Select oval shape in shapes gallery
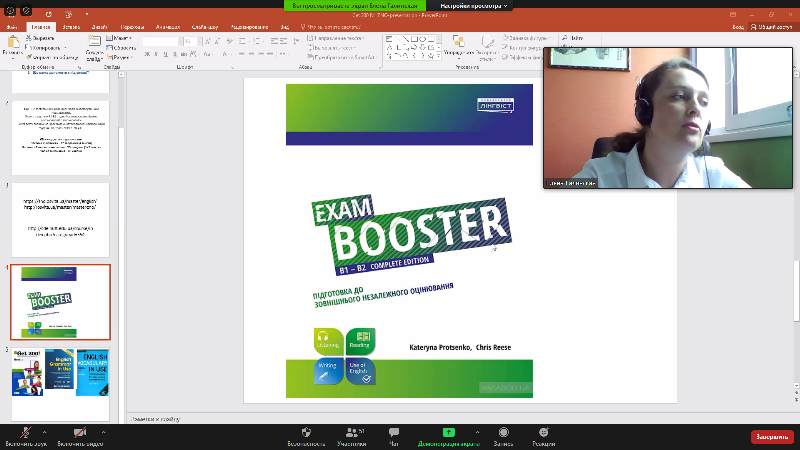 423,39
